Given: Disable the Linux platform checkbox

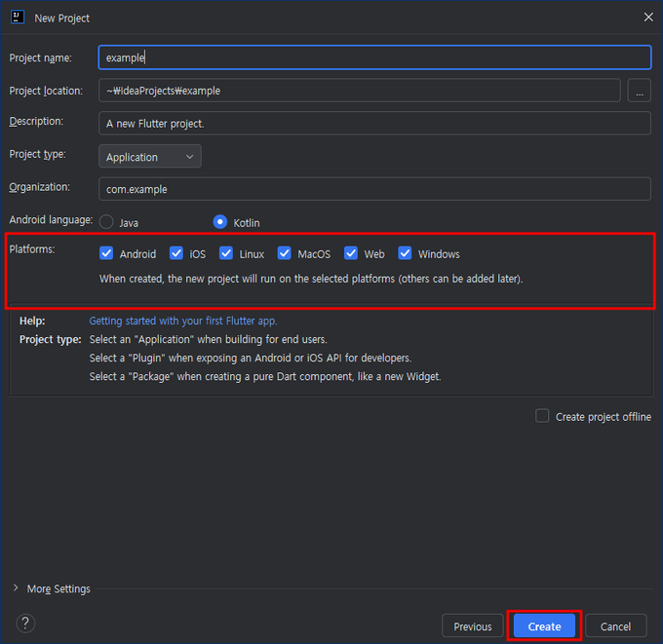Looking at the screenshot, I should tap(226, 253).
